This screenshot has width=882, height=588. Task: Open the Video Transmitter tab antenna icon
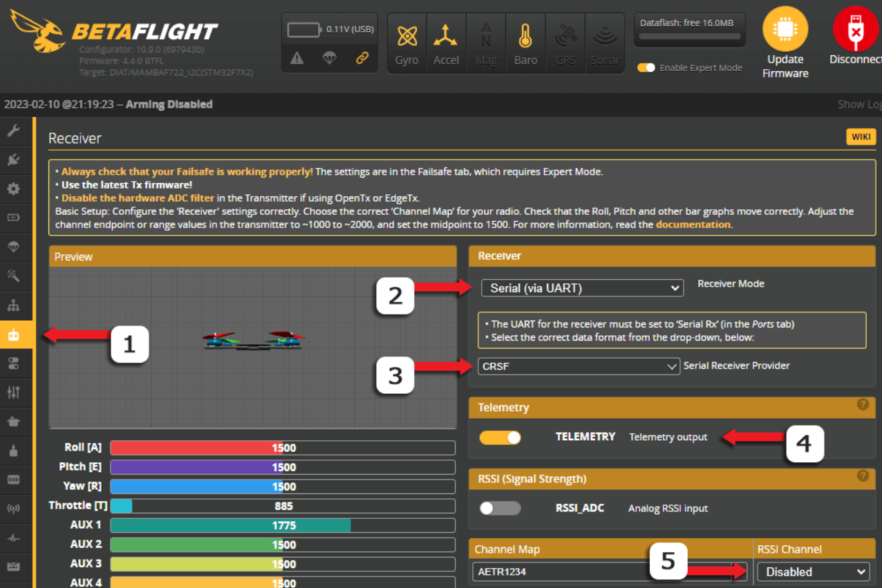pyautogui.click(x=14, y=509)
